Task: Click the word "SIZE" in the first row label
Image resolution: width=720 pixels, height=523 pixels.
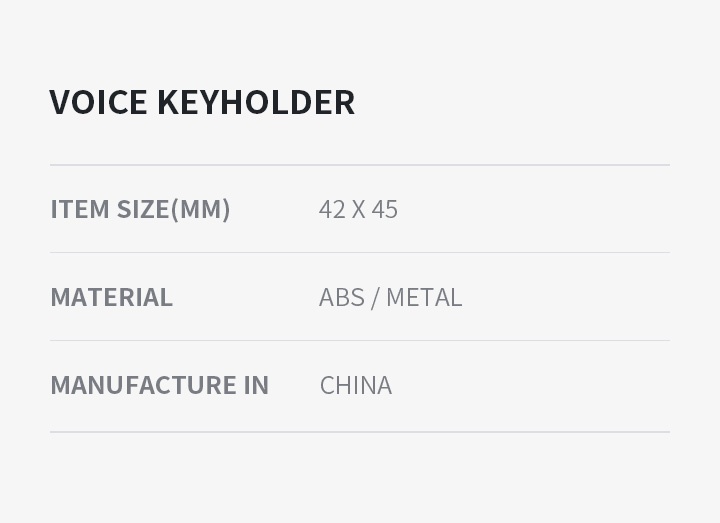Action: point(143,209)
